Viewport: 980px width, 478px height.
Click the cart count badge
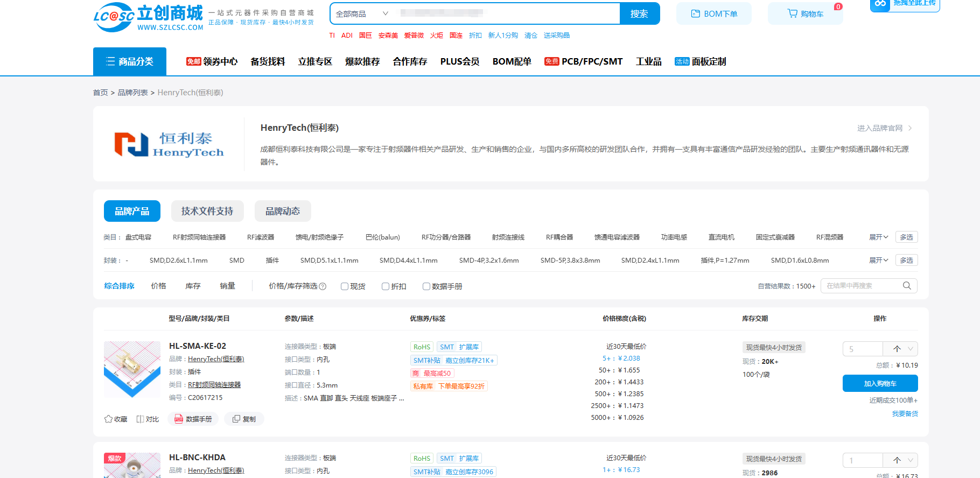[838, 7]
